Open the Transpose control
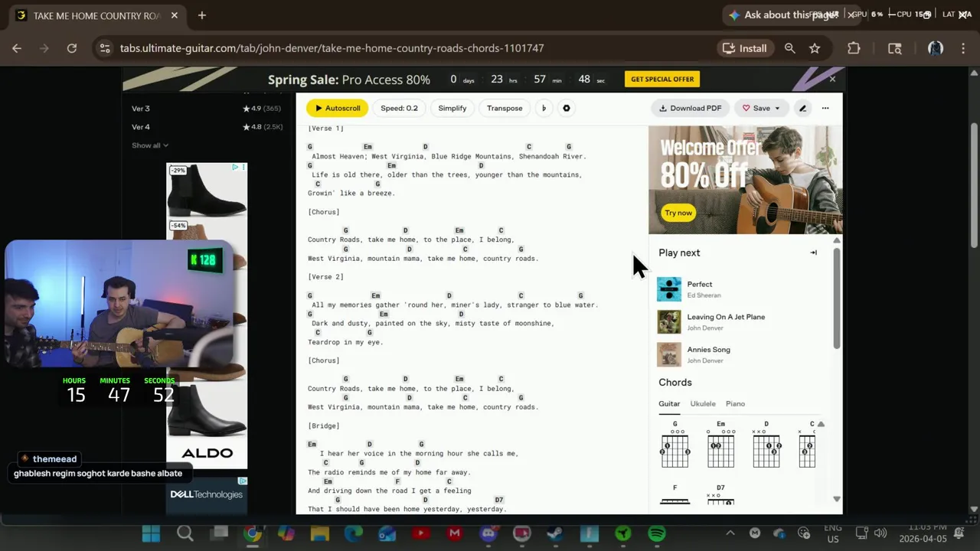 (505, 108)
